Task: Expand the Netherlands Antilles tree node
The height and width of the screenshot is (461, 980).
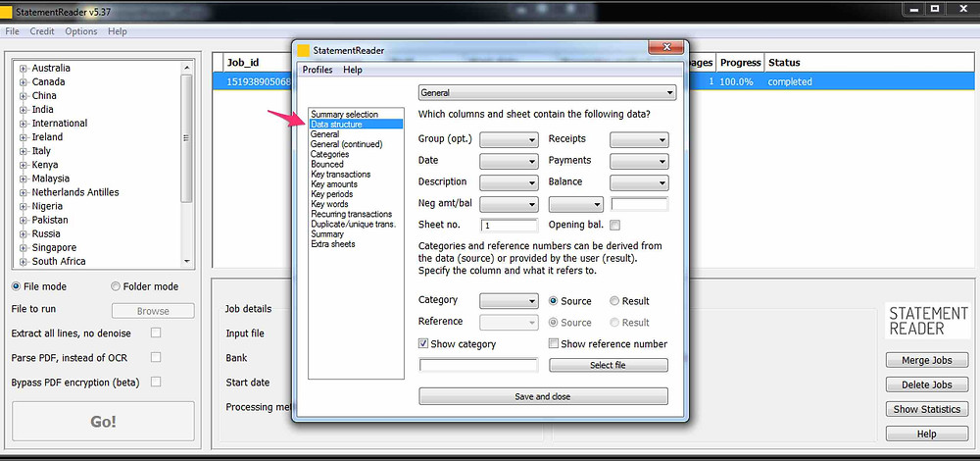Action: point(24,192)
